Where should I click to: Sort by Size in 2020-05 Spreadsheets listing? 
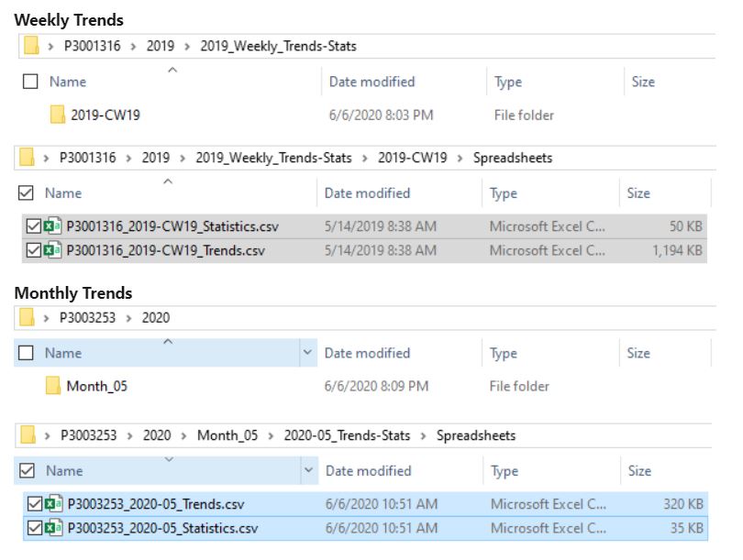point(639,470)
